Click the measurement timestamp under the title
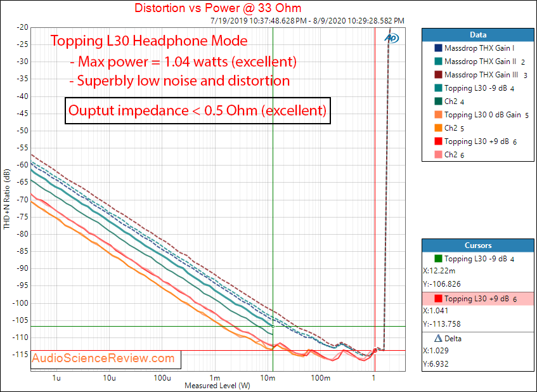This screenshot has width=537, height=392. pos(307,20)
